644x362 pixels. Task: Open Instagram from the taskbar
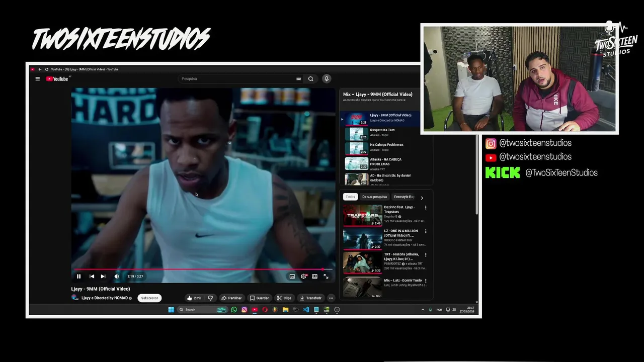244,310
